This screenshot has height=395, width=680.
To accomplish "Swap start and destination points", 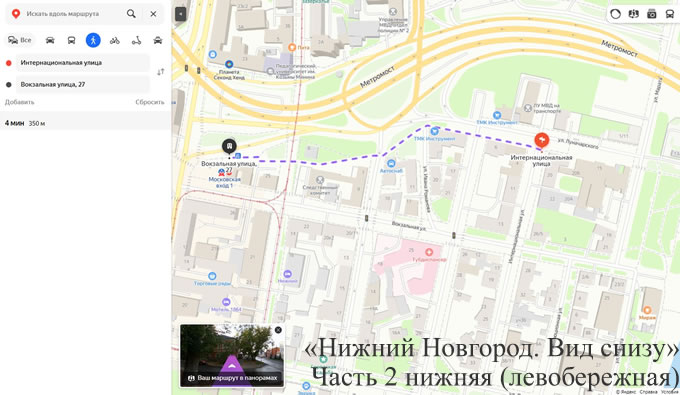I will pos(160,72).
